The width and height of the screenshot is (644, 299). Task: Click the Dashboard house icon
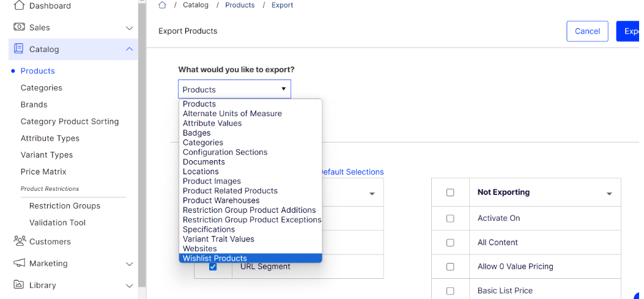[x=19, y=6]
